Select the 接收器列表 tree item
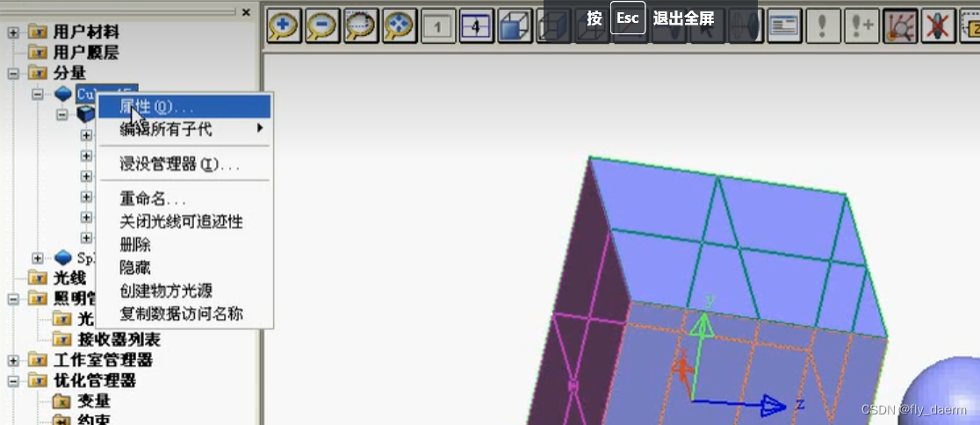 click(x=119, y=339)
